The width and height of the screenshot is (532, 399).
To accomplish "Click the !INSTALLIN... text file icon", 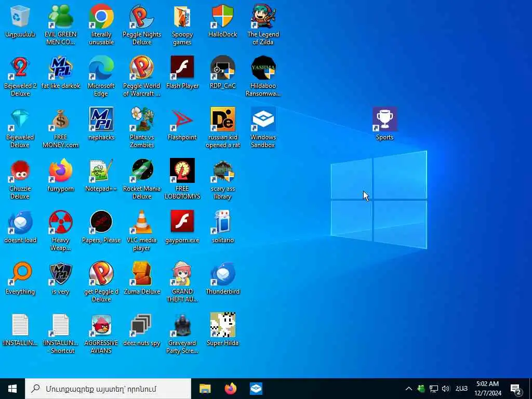I will (20, 330).
